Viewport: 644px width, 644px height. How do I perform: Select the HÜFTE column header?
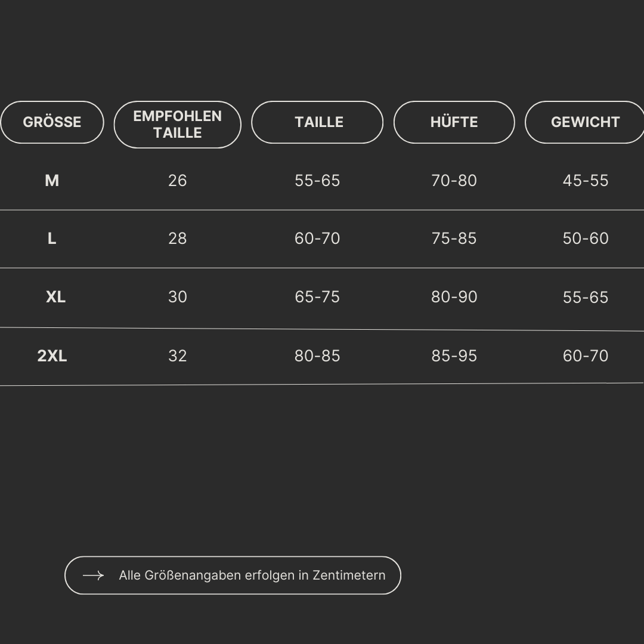point(454,122)
